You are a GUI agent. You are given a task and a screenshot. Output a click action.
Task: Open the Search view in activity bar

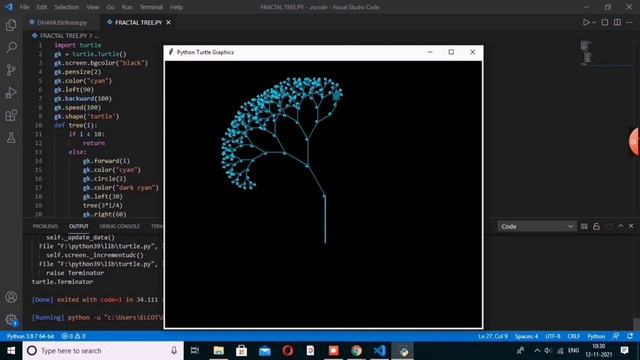(11, 47)
